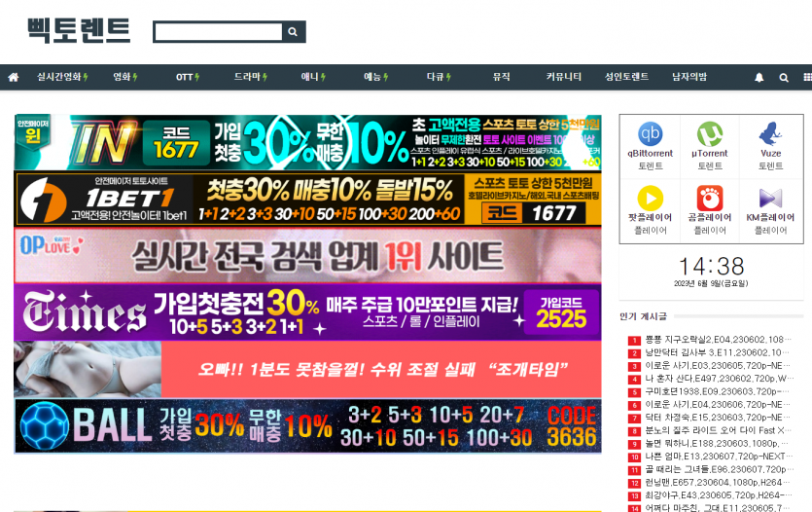The image size is (812, 512).
Task: Expand the OTT menu item
Action: point(187,77)
